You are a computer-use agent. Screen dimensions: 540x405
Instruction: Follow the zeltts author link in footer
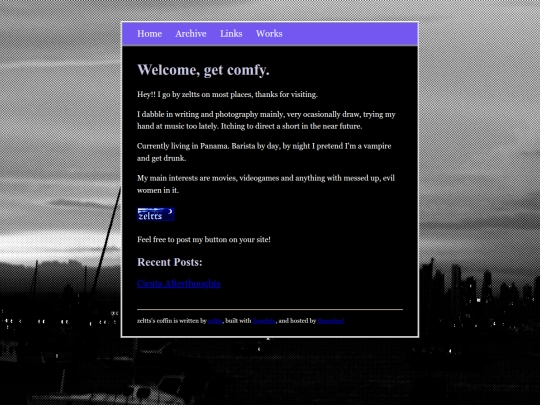pos(215,321)
